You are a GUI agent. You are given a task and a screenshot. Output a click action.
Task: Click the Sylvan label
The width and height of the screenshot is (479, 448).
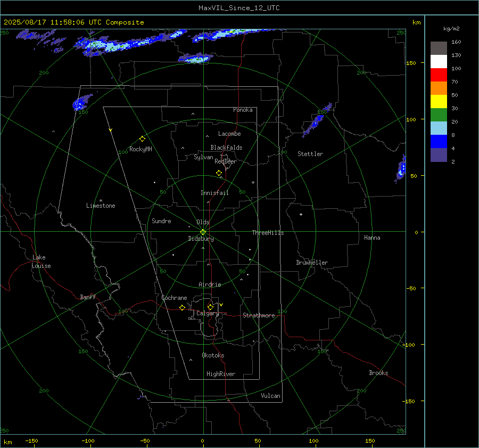(x=203, y=157)
